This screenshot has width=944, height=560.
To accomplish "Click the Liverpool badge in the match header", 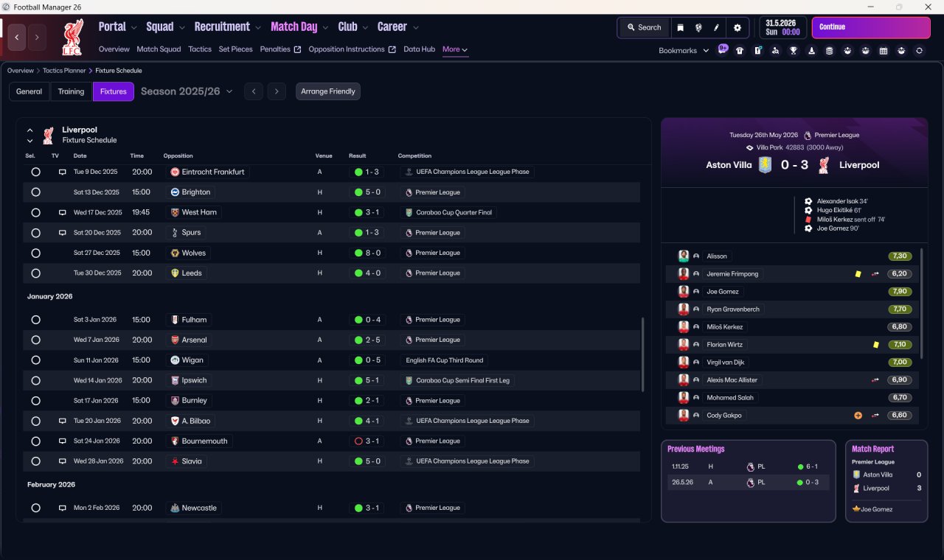I will [x=824, y=165].
